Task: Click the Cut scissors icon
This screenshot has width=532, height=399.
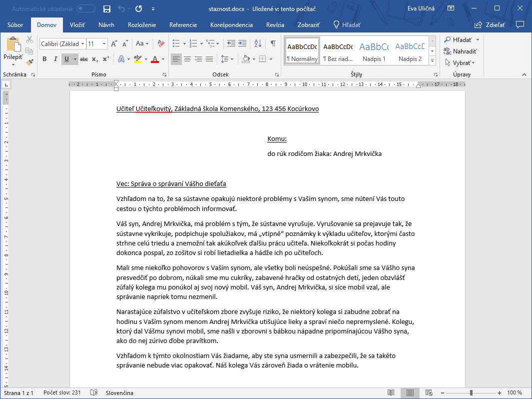Action: coord(29,39)
